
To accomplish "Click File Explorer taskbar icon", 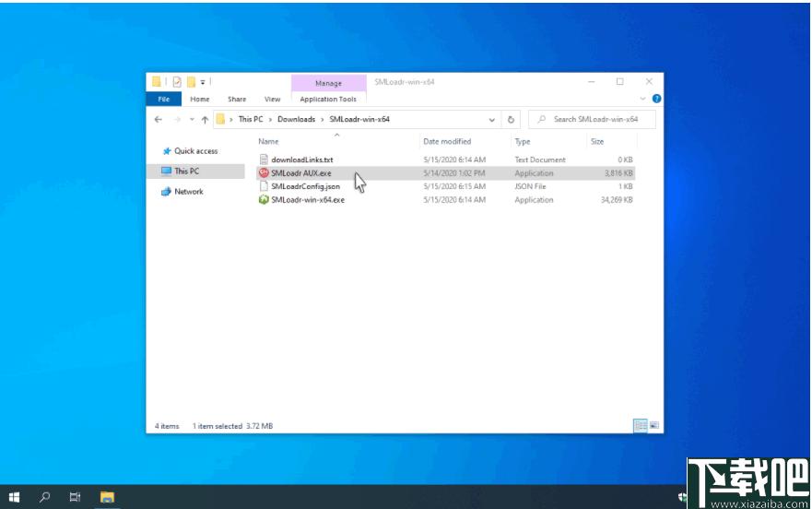I will [107, 497].
